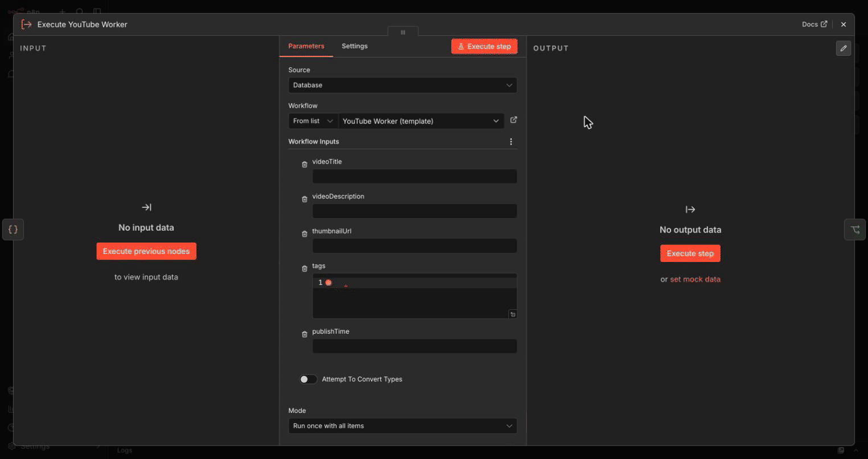This screenshot has height=459, width=868.
Task: Open the Source dropdown showing Database
Action: [402, 85]
